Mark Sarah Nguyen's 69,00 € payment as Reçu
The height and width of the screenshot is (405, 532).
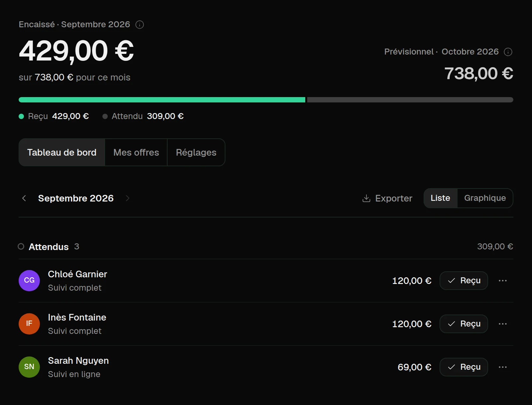[x=464, y=367]
